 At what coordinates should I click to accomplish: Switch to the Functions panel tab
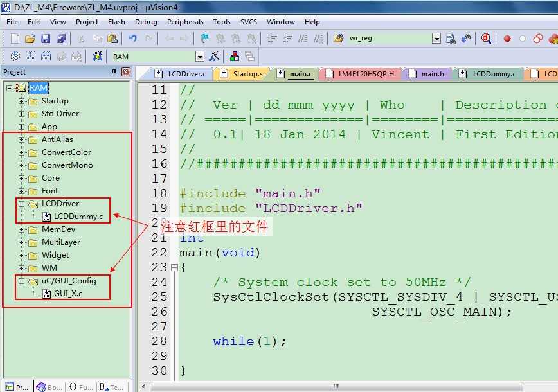(81, 387)
